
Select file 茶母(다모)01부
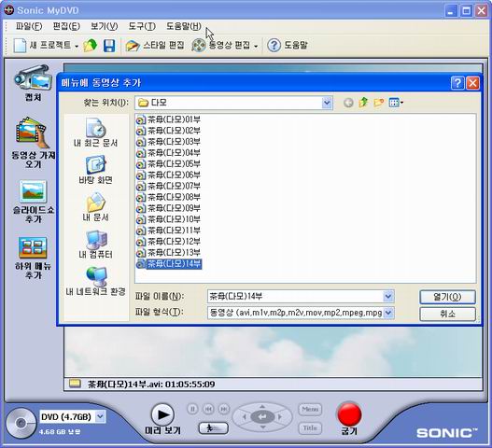[x=168, y=119]
